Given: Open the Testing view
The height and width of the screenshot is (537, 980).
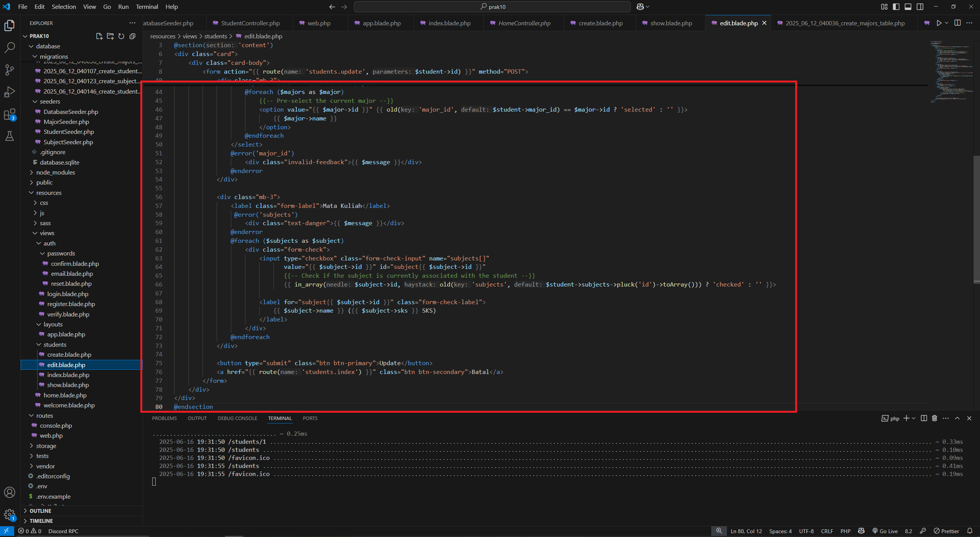Looking at the screenshot, I should click(x=9, y=136).
